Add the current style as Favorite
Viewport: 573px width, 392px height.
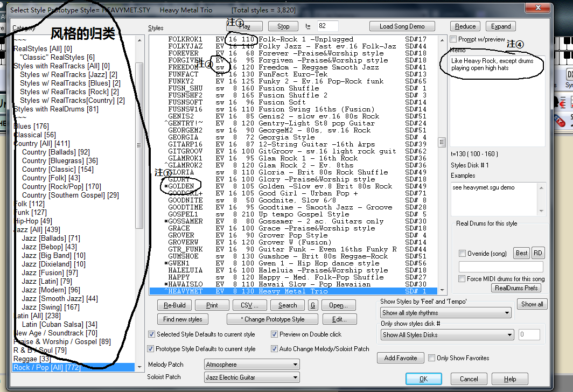pos(401,358)
